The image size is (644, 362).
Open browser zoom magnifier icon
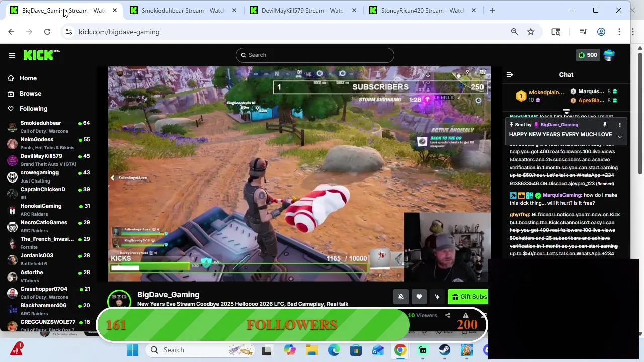[514, 32]
